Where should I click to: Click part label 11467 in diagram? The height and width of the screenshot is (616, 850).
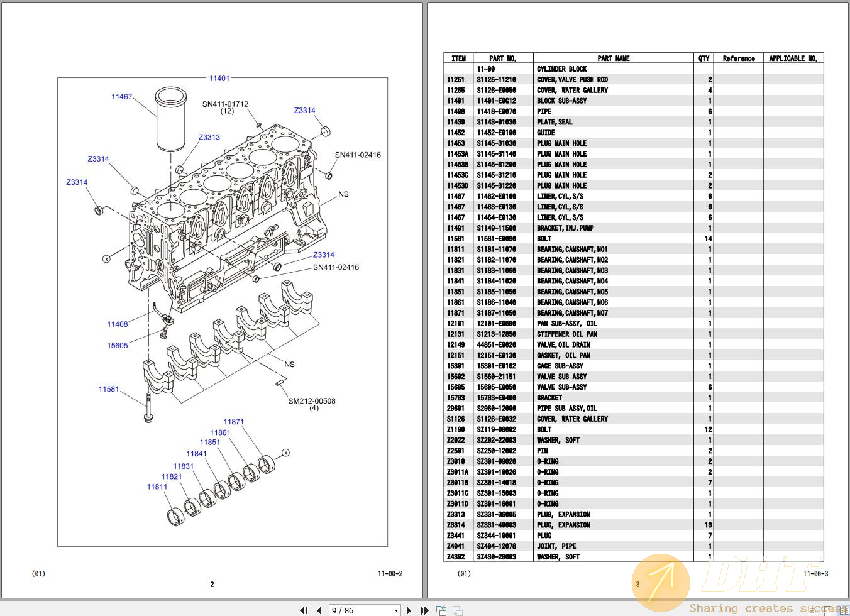(x=122, y=97)
